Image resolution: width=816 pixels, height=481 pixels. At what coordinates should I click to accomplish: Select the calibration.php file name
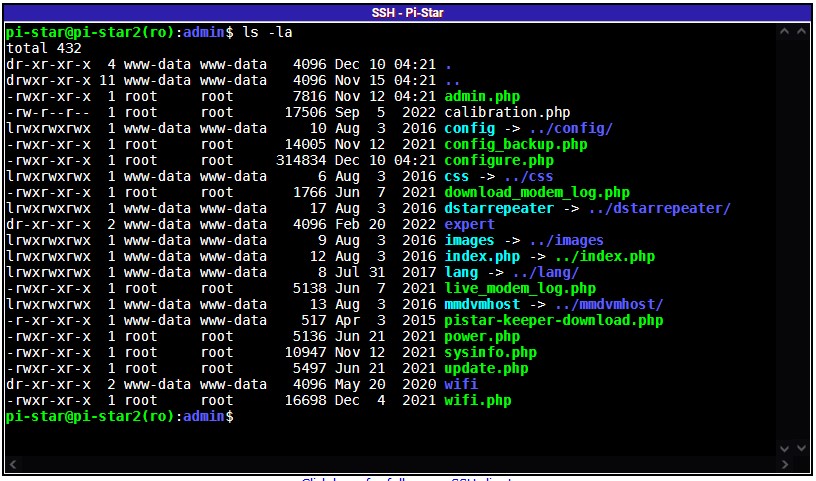coord(507,112)
